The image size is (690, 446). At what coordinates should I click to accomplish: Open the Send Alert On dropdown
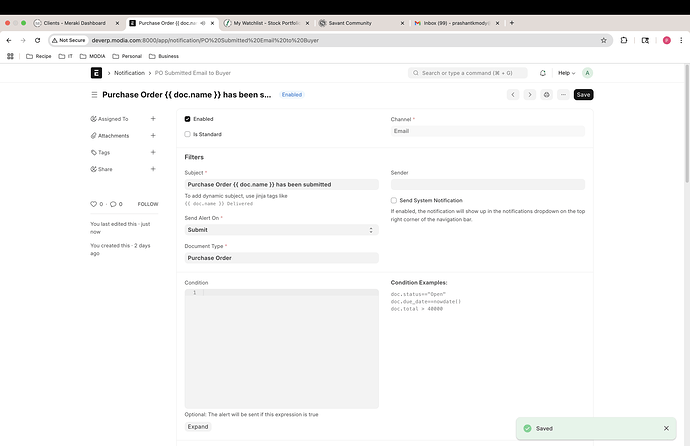pyautogui.click(x=282, y=230)
